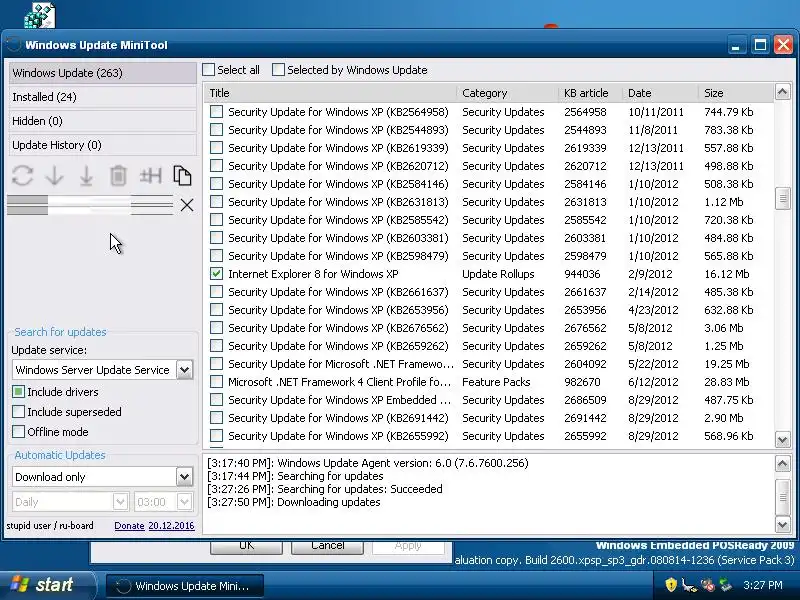Click the desktop icon above the window
This screenshot has height=600, width=800.
click(x=40, y=14)
